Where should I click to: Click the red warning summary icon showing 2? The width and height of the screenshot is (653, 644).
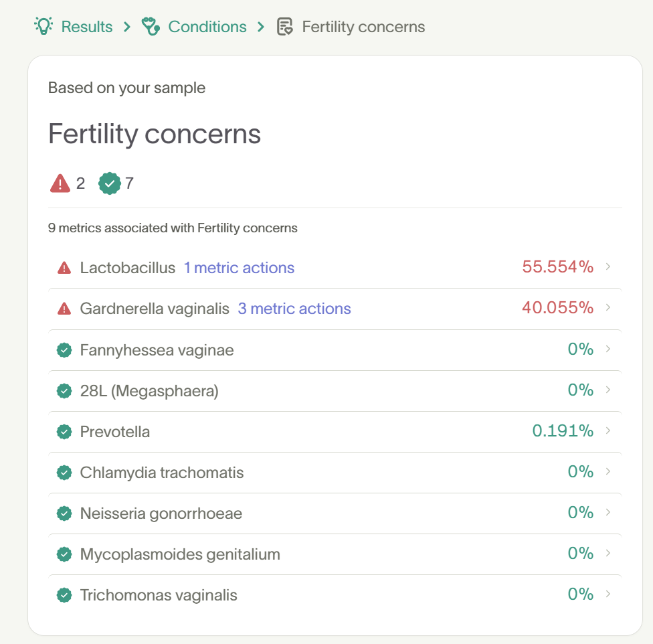pyautogui.click(x=62, y=183)
